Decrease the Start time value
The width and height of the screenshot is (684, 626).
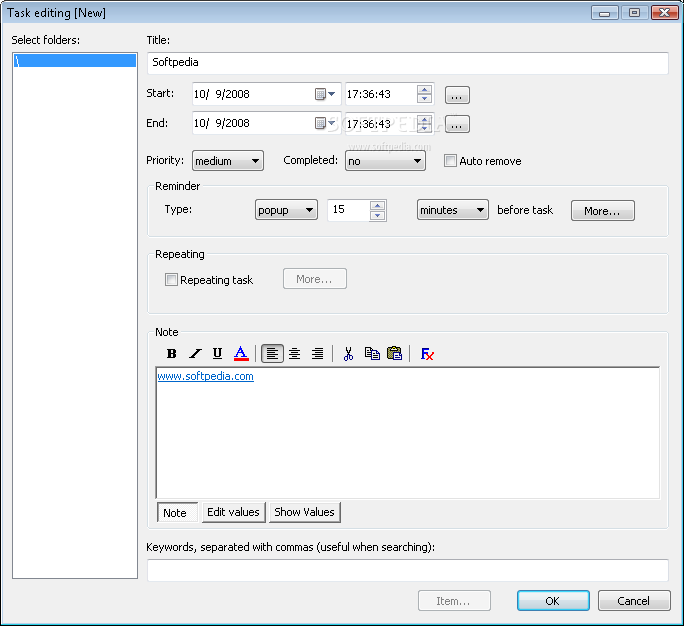coord(424,99)
